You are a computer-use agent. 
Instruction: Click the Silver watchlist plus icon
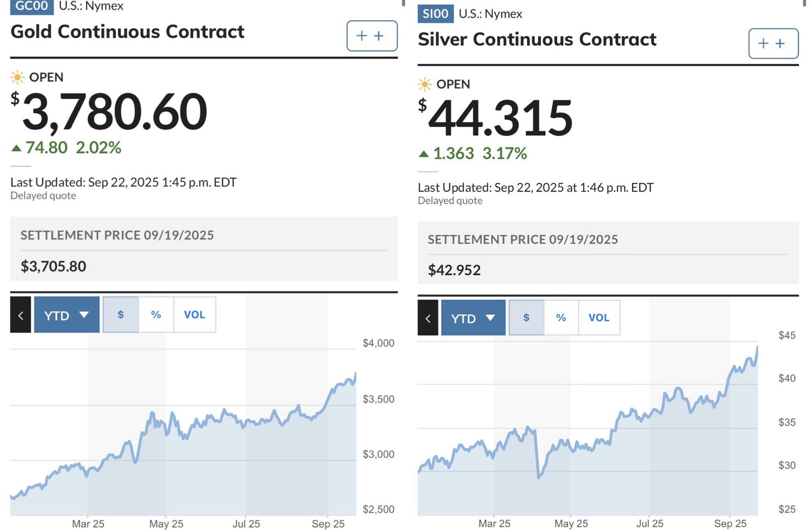pos(773,43)
